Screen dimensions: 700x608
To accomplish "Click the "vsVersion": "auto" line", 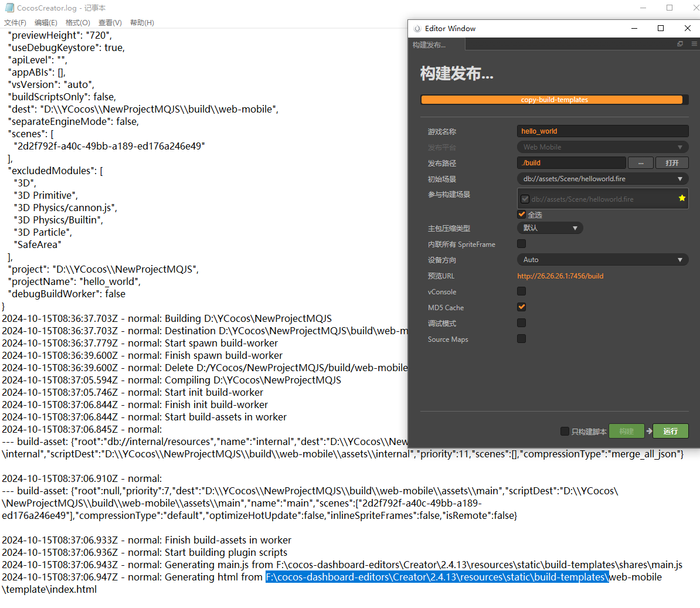I will pos(51,85).
